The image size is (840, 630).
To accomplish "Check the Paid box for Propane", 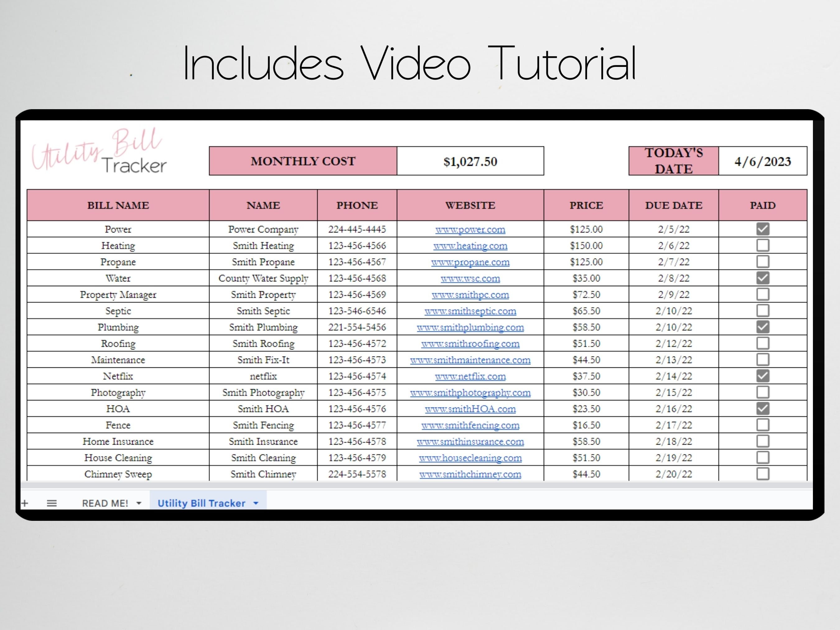I will coord(763,262).
